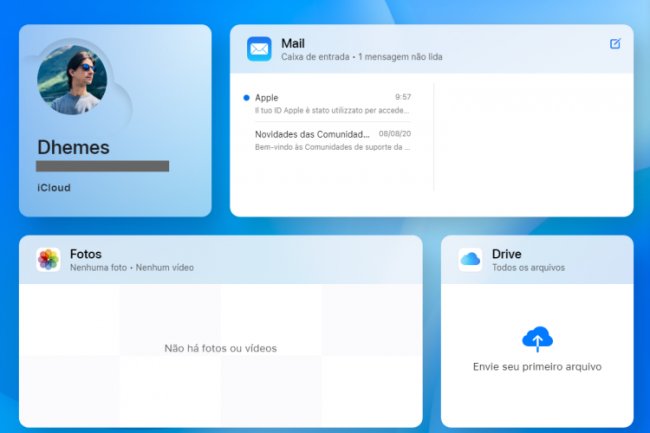Click the upload cloud arrow icon
Viewport: 650px width, 433px height.
(x=537, y=340)
